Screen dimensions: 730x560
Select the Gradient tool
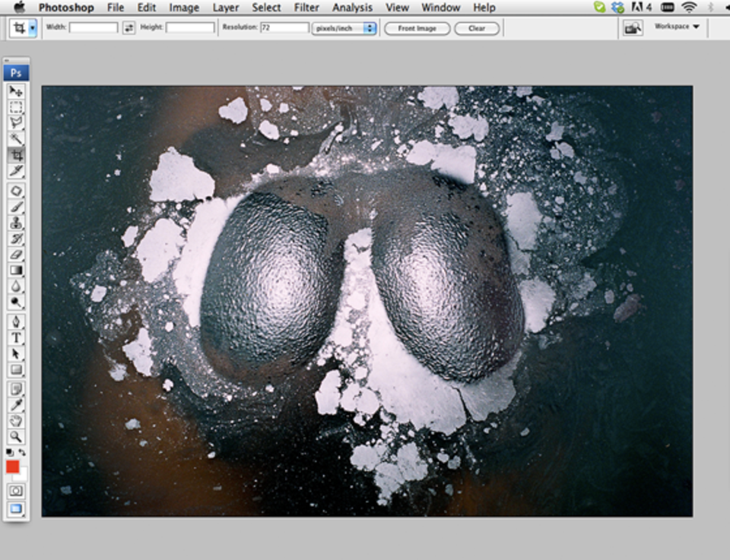(x=16, y=271)
